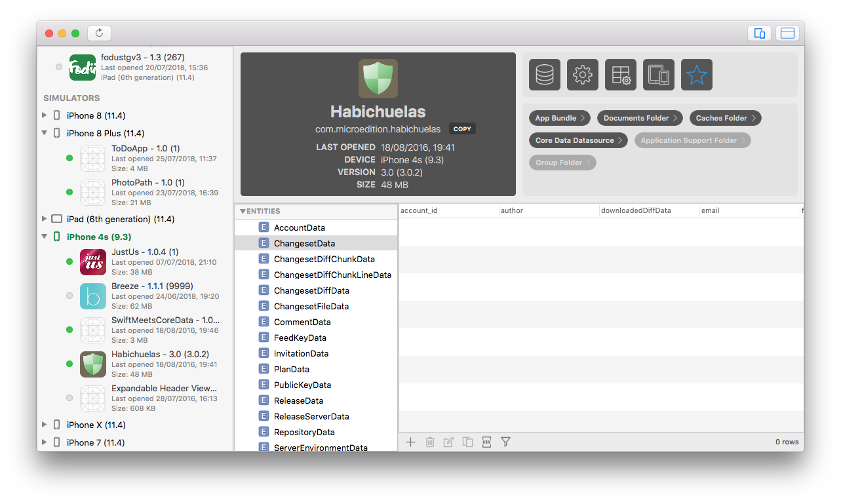Expand the iPhone 8 (11.4) simulator

tap(45, 115)
